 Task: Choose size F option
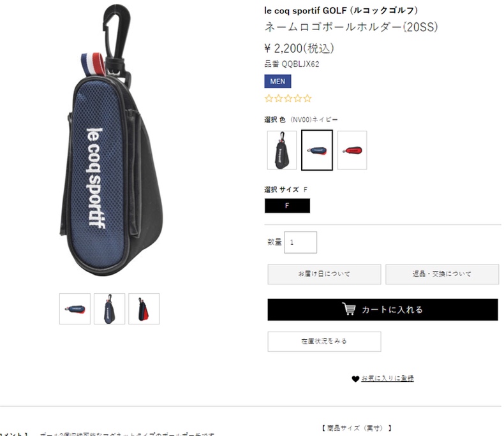coord(287,205)
